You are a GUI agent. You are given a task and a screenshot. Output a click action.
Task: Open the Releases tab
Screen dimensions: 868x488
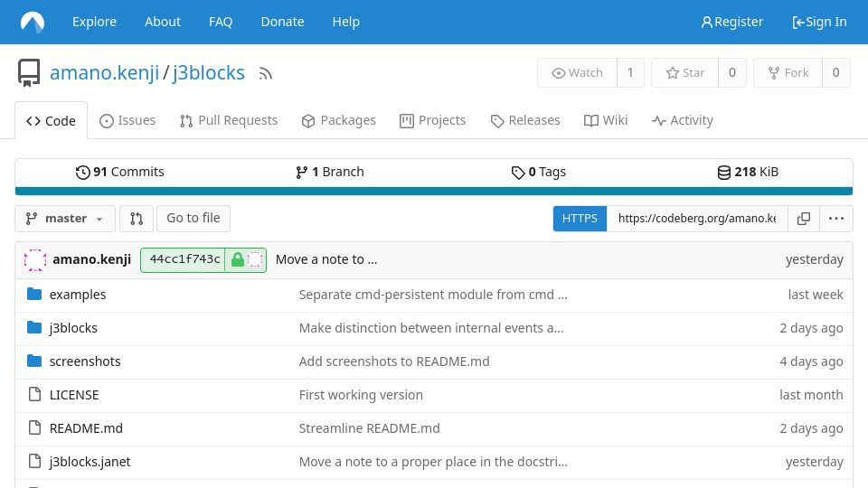(x=524, y=120)
